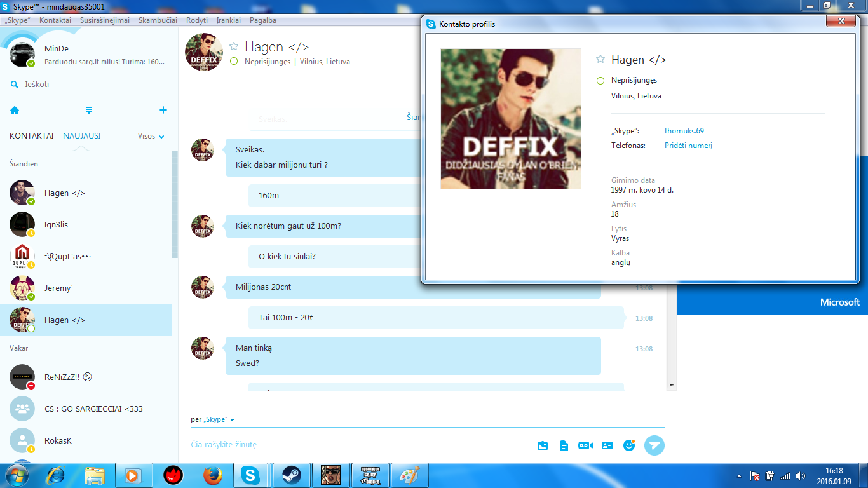Open the emoticon picker icon
The height and width of the screenshot is (488, 868).
[630, 445]
